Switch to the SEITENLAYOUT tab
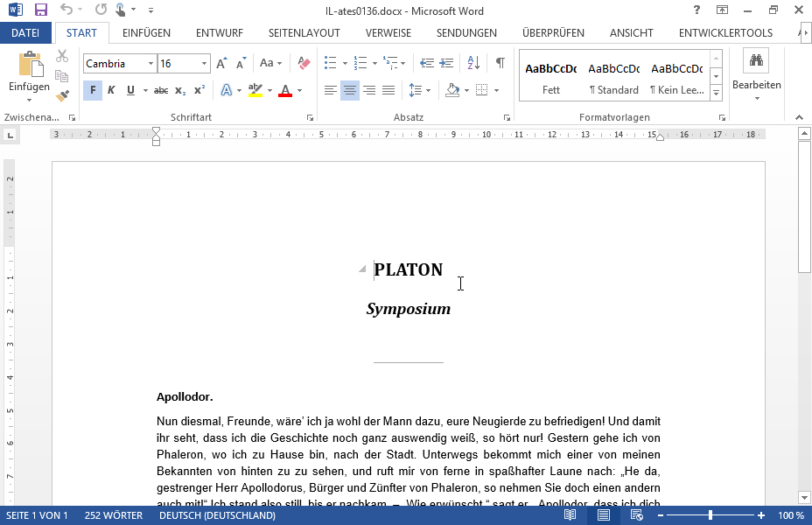 (304, 33)
